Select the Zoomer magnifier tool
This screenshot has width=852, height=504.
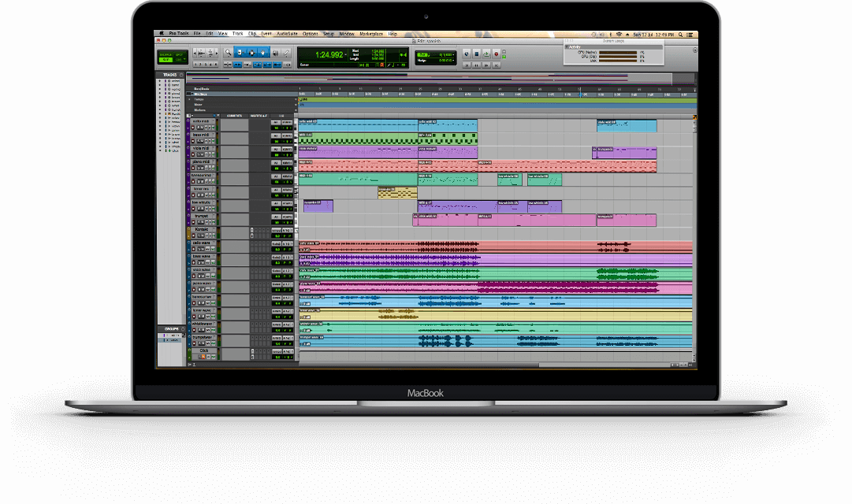tap(229, 53)
